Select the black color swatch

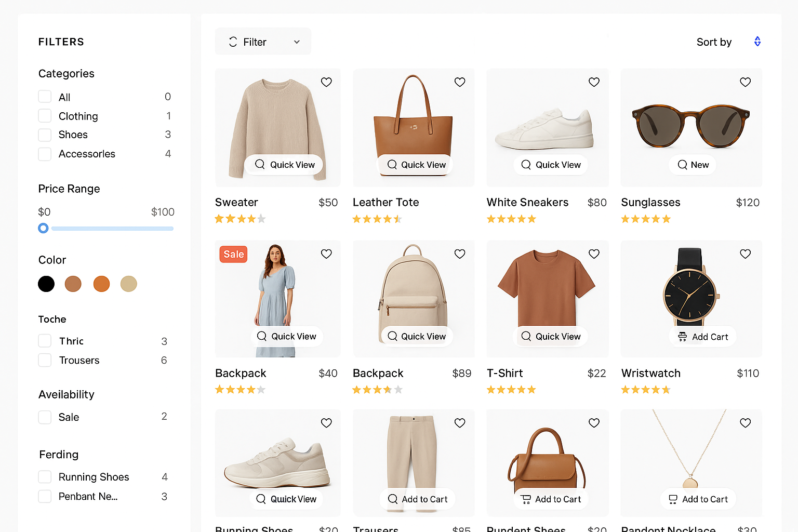pyautogui.click(x=46, y=284)
